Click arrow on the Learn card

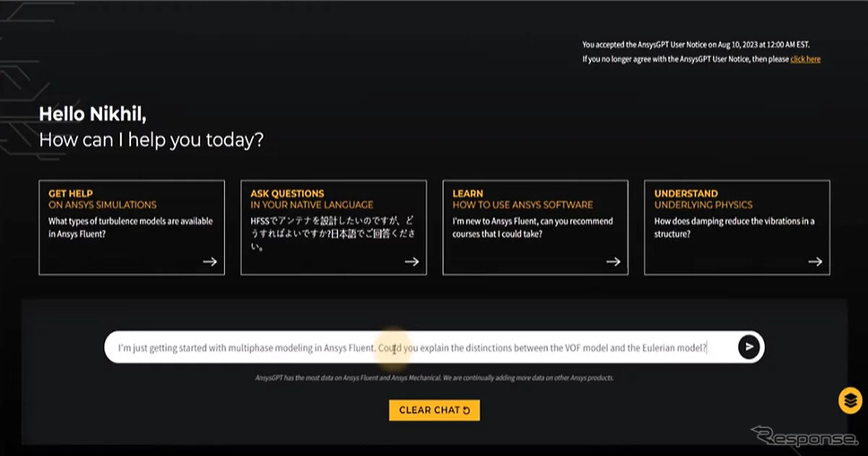pos(613,261)
